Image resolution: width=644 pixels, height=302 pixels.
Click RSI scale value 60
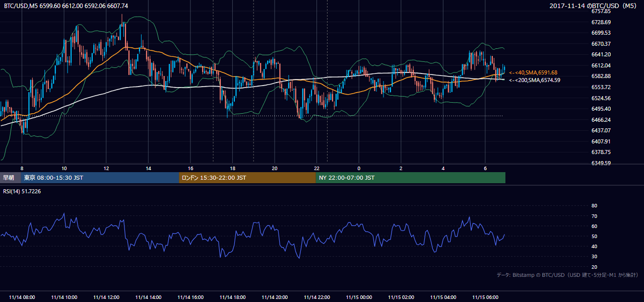pyautogui.click(x=594, y=226)
